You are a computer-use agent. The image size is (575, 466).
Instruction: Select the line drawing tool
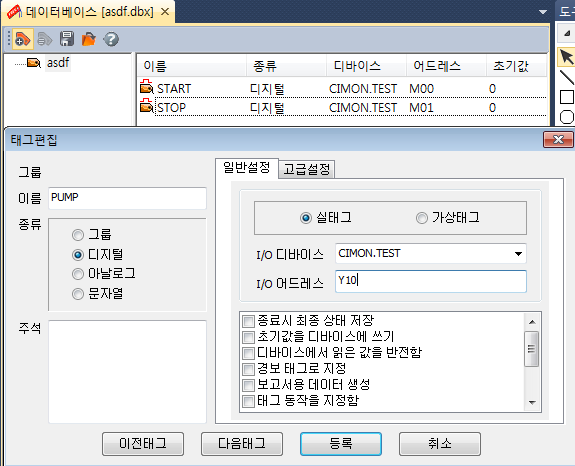click(567, 77)
